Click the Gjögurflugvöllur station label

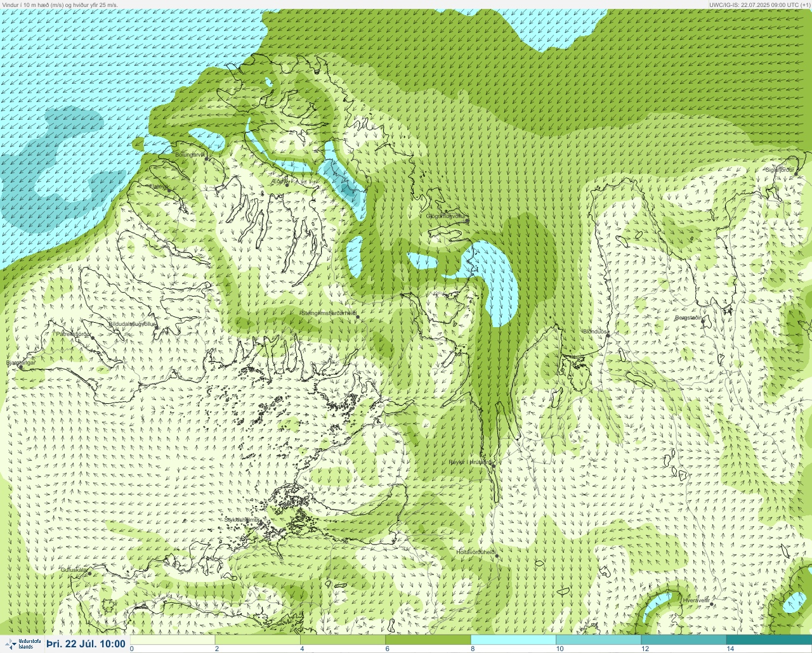click(446, 216)
